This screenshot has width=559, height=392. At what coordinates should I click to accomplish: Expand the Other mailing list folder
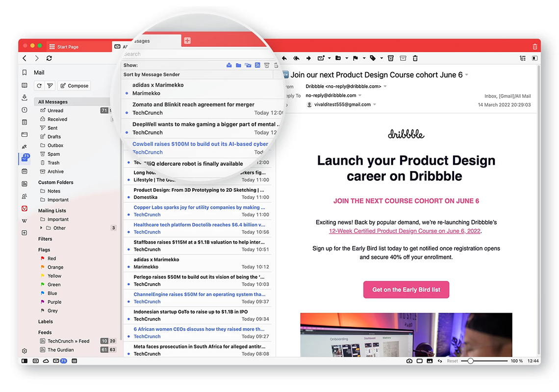tap(41, 228)
